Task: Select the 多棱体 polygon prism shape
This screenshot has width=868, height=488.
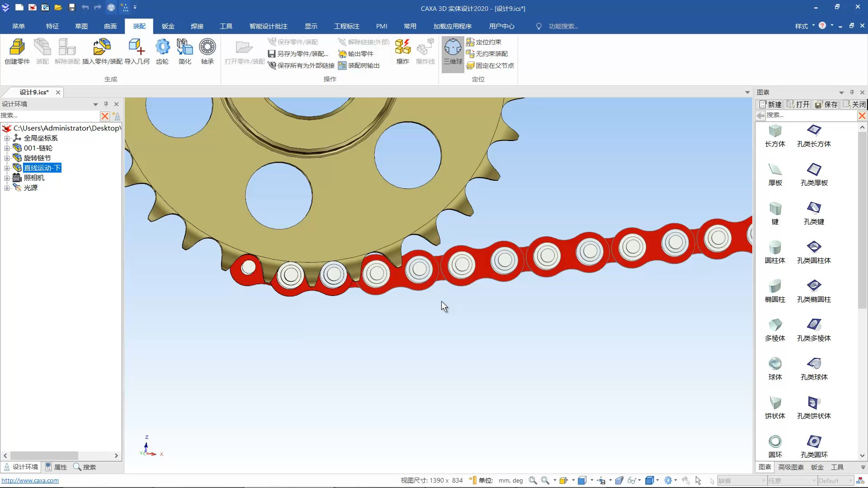Action: (x=775, y=330)
